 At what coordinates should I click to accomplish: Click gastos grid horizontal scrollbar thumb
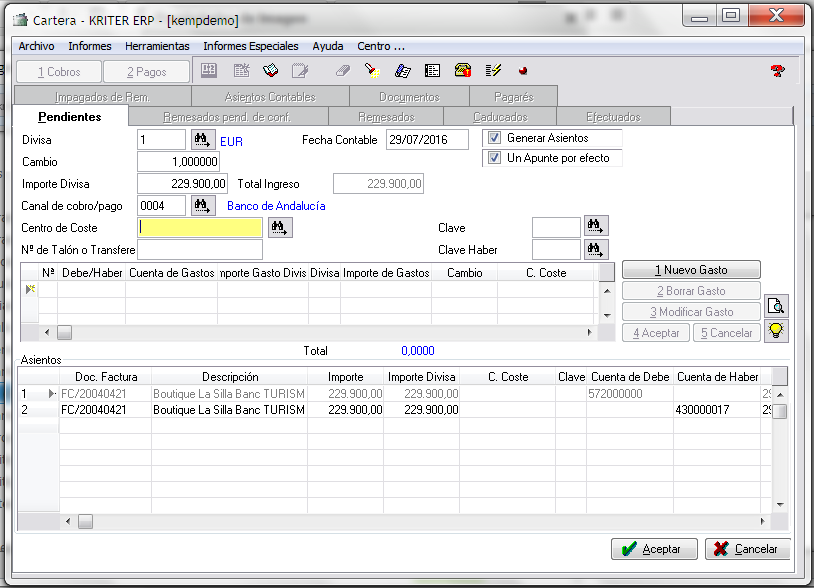coord(64,332)
